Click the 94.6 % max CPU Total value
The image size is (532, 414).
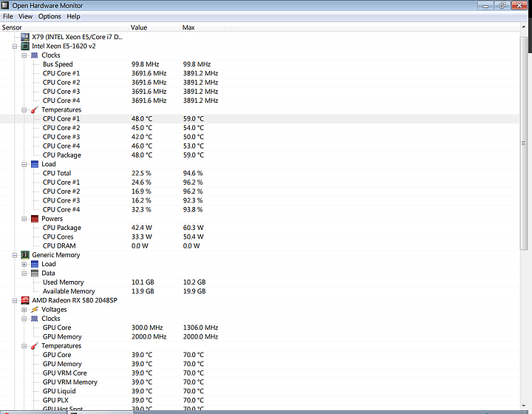point(193,174)
